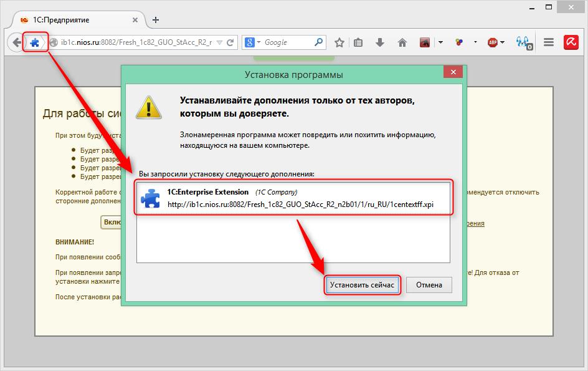Switch to the 1С:Предприятие tab
Screen dimensions: 588x371
[x=79, y=20]
